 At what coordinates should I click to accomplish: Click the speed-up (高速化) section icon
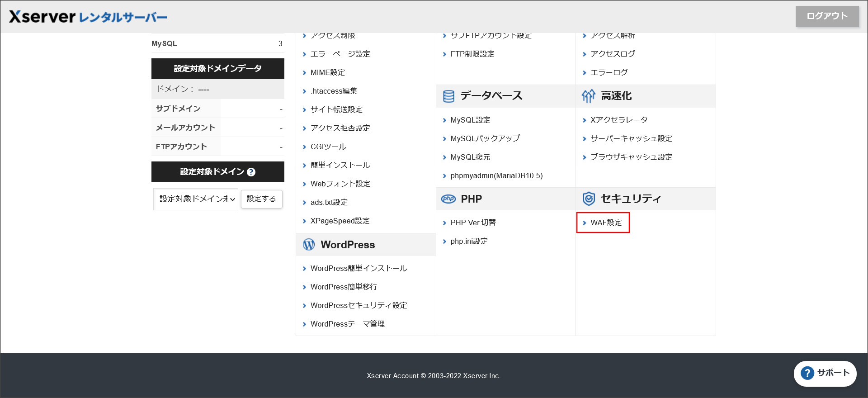(588, 96)
